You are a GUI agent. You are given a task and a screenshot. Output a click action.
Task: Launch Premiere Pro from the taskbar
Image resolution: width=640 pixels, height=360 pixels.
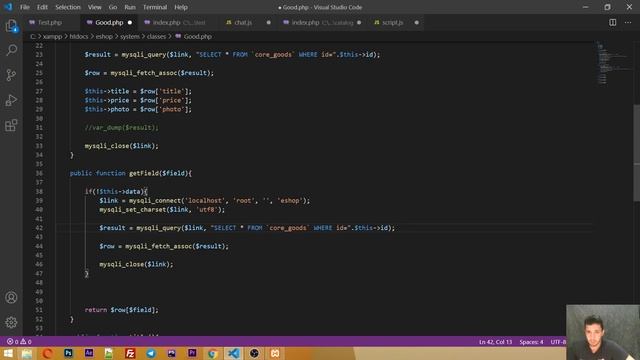click(192, 353)
